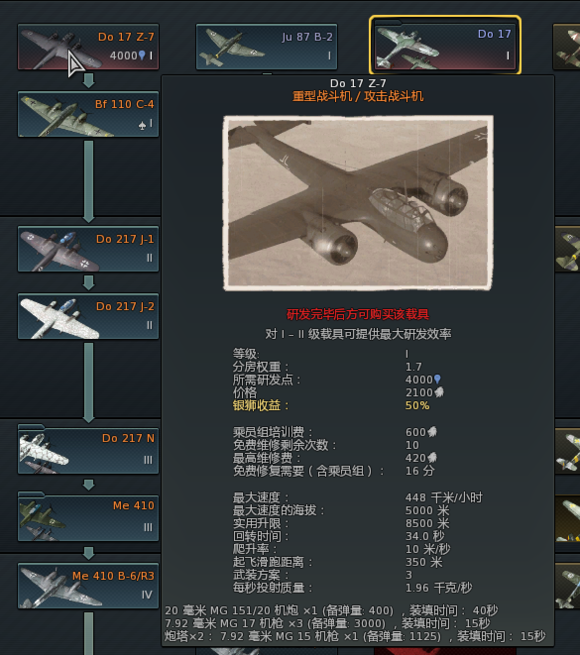Select the Me 410 B-6/R3 aircraft card
The image size is (580, 655).
88,586
